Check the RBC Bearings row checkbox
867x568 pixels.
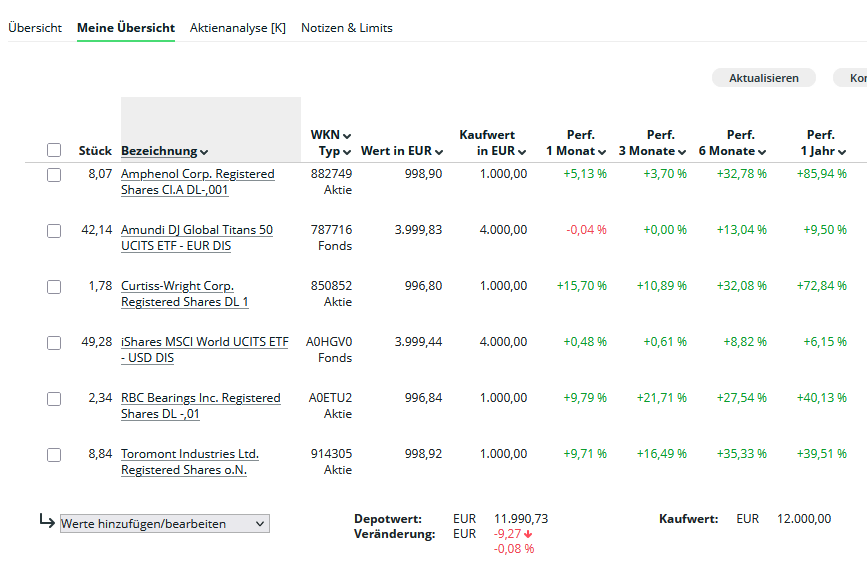54,399
